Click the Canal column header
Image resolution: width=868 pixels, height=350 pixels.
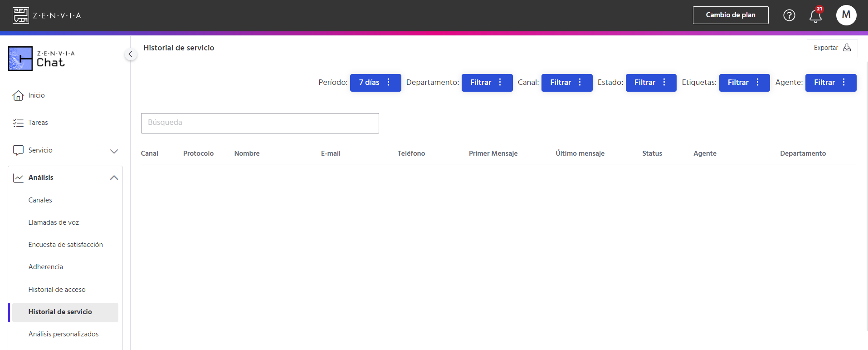tap(150, 153)
